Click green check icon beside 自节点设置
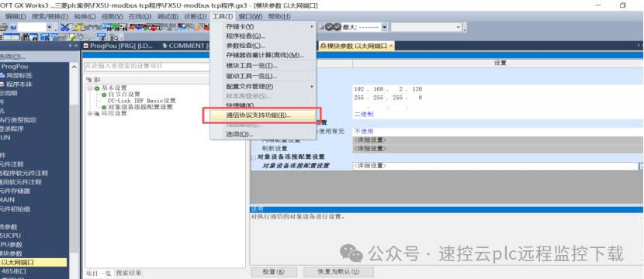The width and height of the screenshot is (644, 279). tap(104, 95)
